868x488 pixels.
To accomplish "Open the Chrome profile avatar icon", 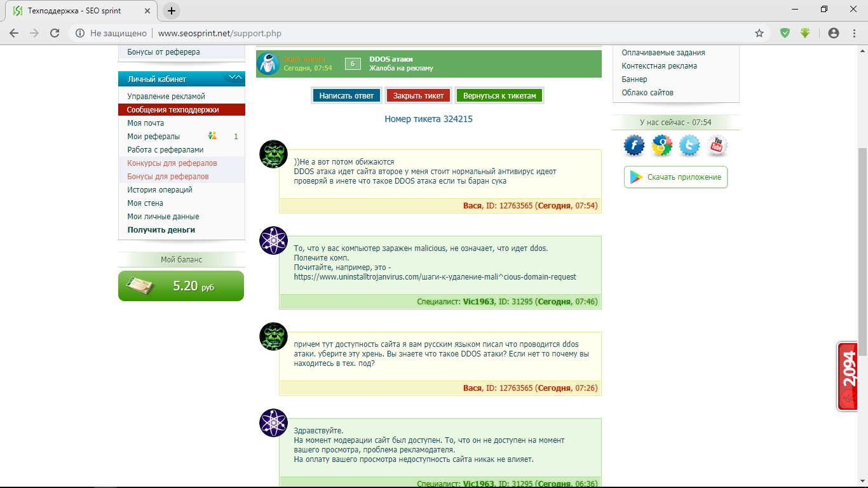I will click(834, 33).
